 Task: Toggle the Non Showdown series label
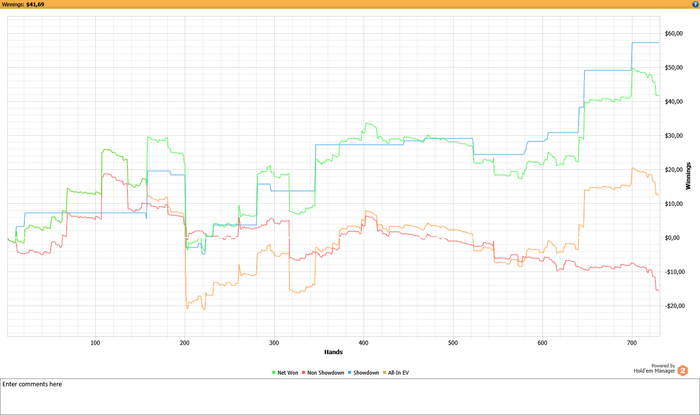(x=328, y=371)
